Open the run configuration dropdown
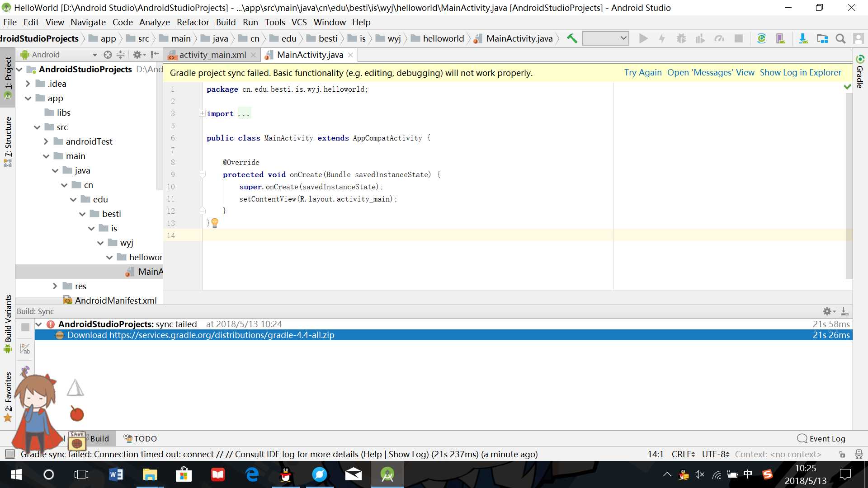 point(605,38)
